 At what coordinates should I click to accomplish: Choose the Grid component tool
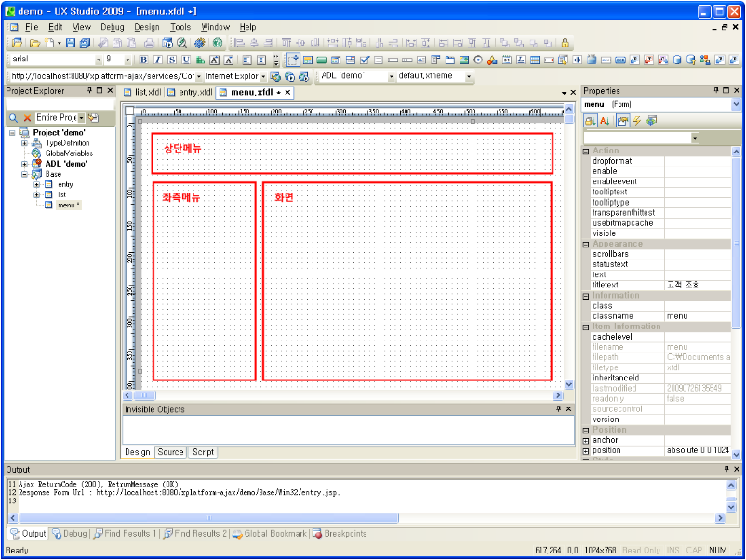pyautogui.click(x=535, y=60)
